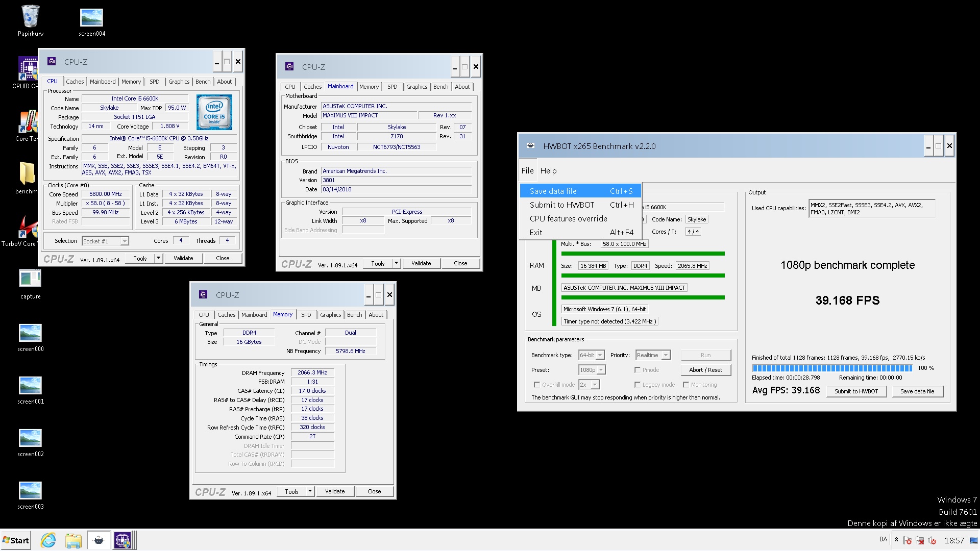Viewport: 980px width, 551px height.
Task: Click the network tray icon with red cross
Action: (x=920, y=540)
